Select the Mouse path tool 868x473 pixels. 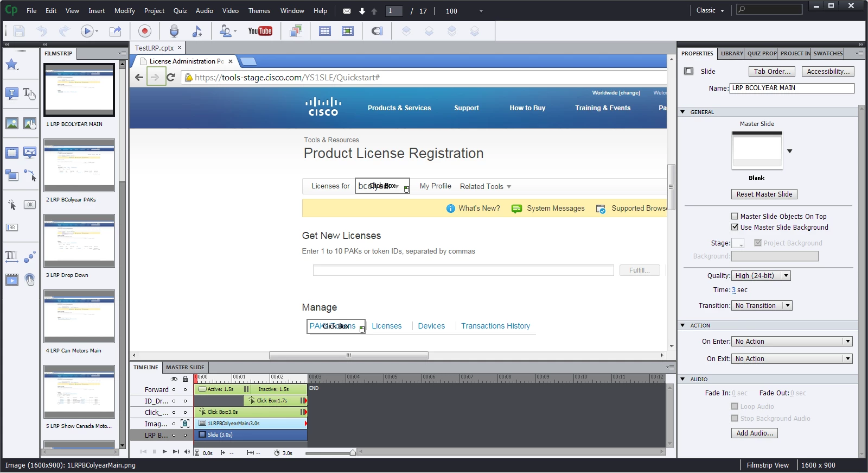tap(30, 175)
